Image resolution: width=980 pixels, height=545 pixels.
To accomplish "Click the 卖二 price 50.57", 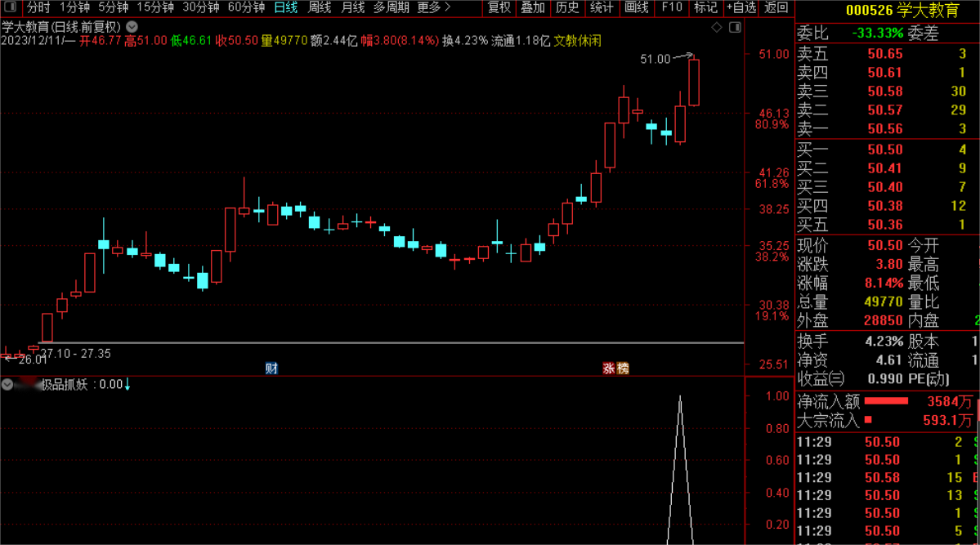I will pyautogui.click(x=885, y=110).
